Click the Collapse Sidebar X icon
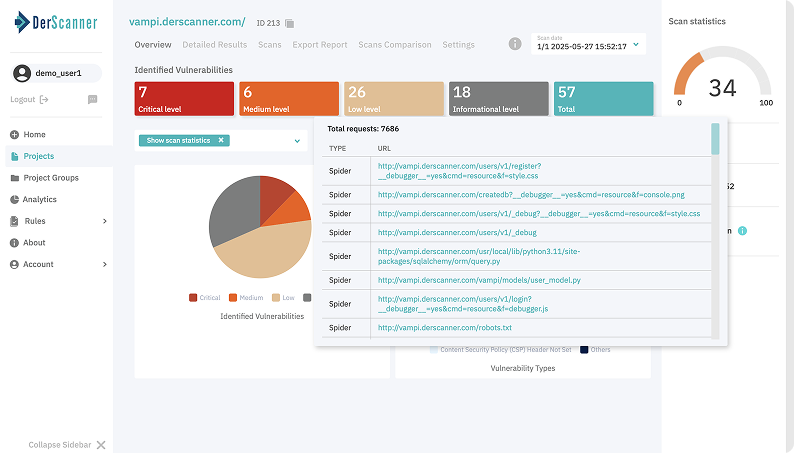The height and width of the screenshot is (453, 794). coord(101,445)
